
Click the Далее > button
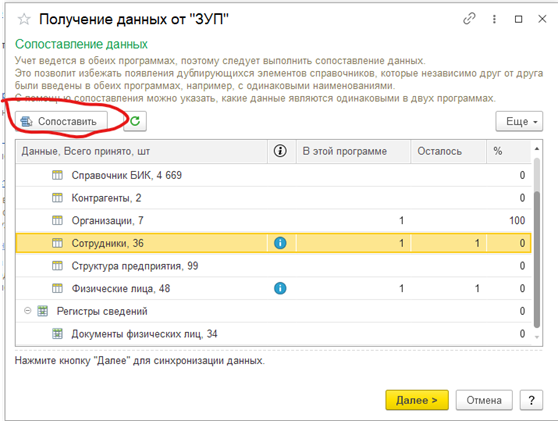[417, 400]
